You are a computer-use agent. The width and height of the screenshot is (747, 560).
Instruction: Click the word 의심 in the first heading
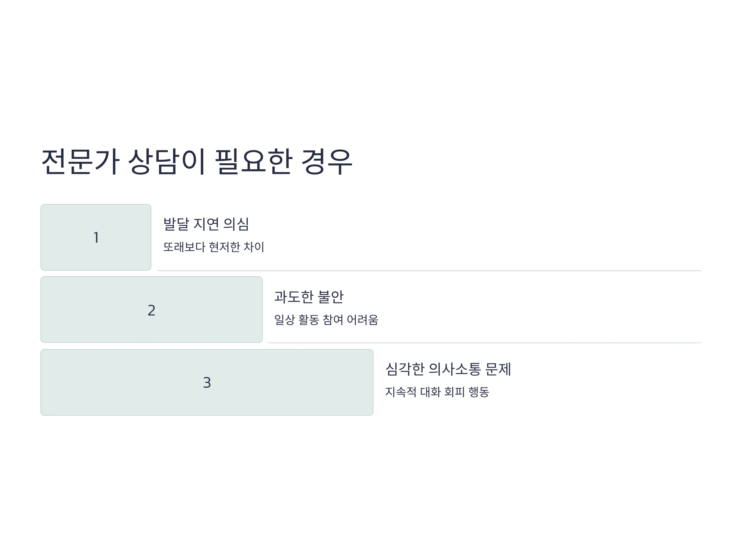coord(236,224)
